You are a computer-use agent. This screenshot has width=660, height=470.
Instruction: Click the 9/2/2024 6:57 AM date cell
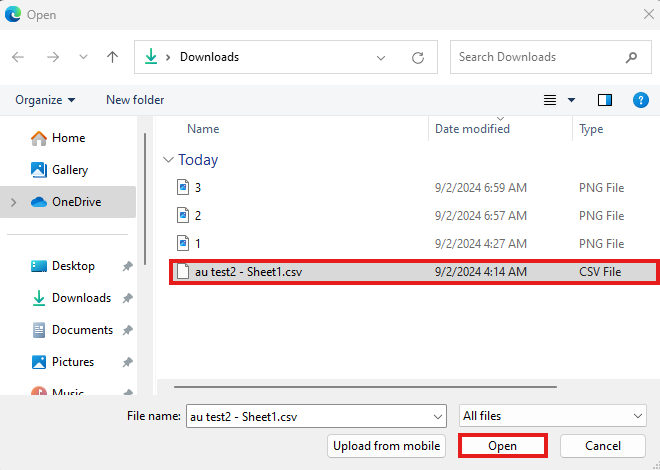pos(481,216)
